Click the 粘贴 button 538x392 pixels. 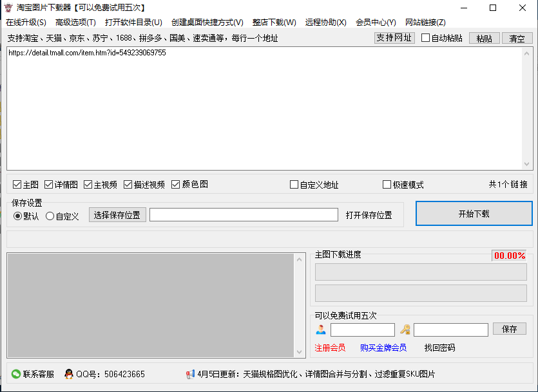click(x=484, y=38)
